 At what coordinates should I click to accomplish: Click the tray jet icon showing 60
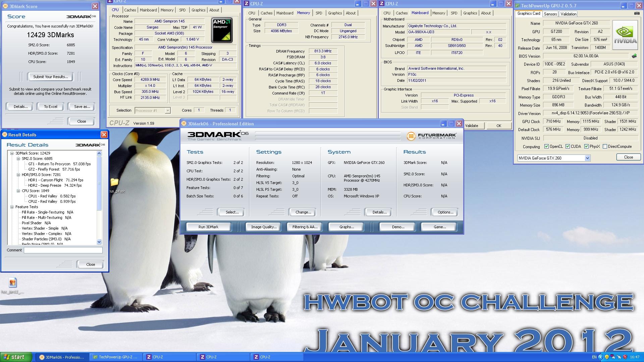[x=613, y=357]
